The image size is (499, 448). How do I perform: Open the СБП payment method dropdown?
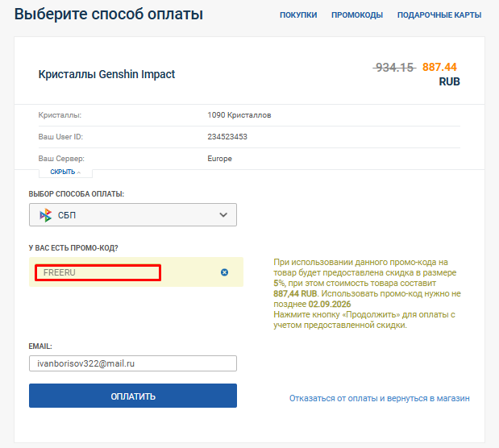coord(133,215)
